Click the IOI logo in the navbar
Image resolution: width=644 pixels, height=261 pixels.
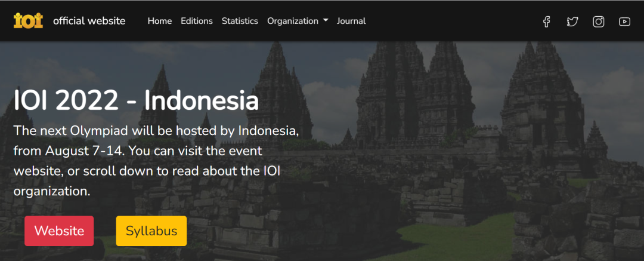(x=29, y=20)
